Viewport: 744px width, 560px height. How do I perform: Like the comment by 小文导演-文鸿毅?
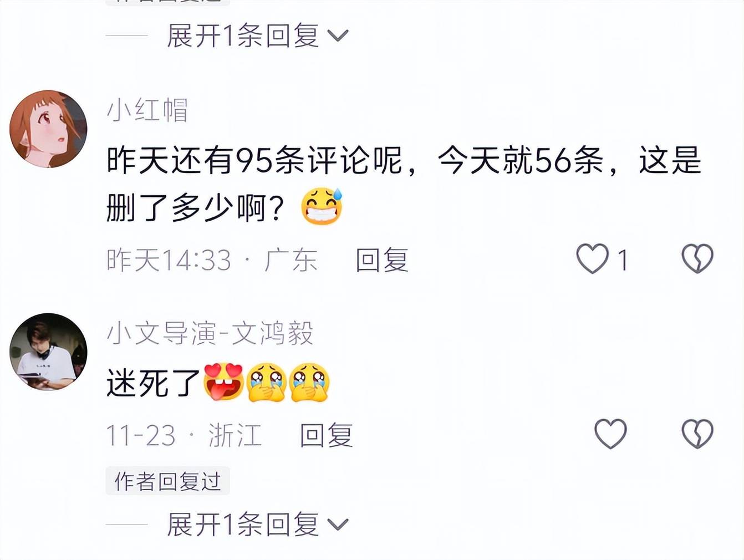pos(610,434)
